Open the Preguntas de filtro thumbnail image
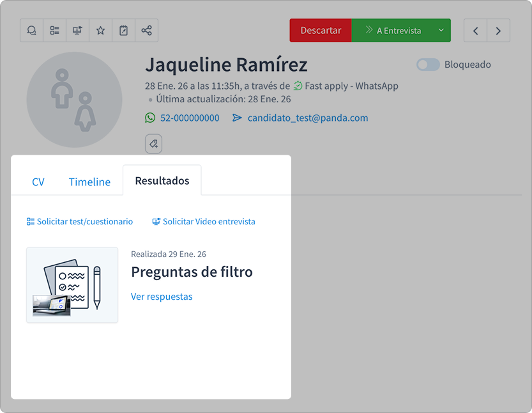The height and width of the screenshot is (413, 532). (x=72, y=285)
